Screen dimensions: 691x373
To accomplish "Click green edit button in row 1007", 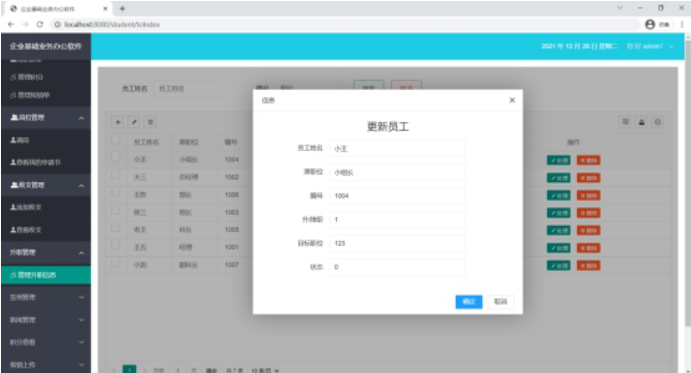I will click(558, 265).
